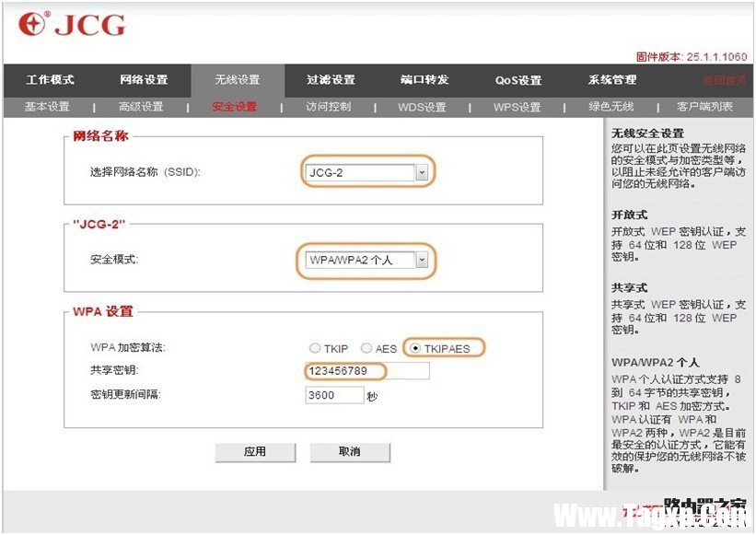Switch to the 基本设置 sub-tab
This screenshot has width=756, height=535.
(47, 107)
